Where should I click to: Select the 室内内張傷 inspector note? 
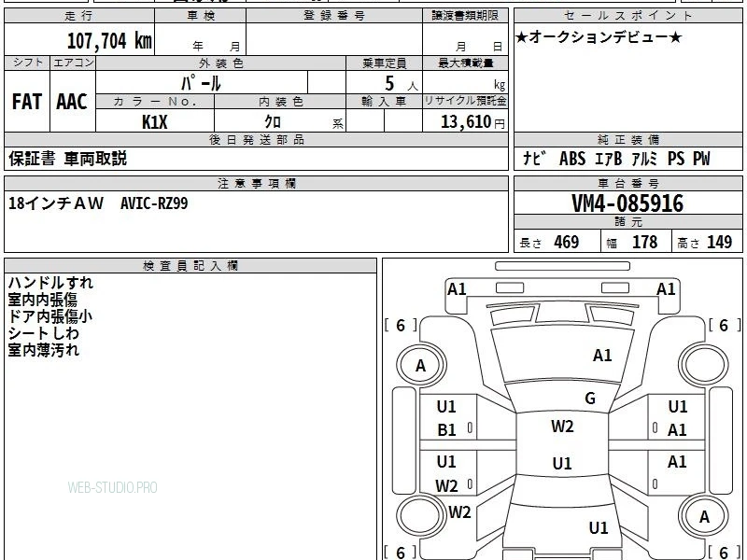click(42, 300)
